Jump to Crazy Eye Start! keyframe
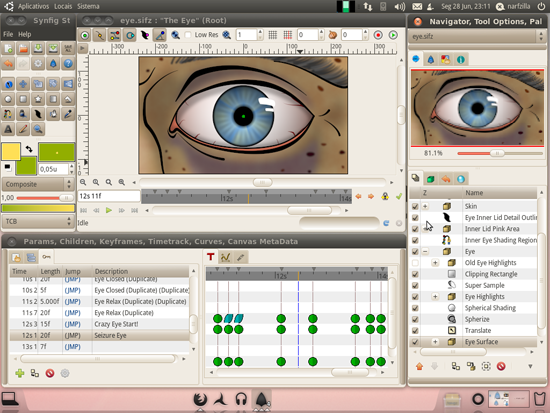Screen dimensions: 550x413 (x=73, y=324)
